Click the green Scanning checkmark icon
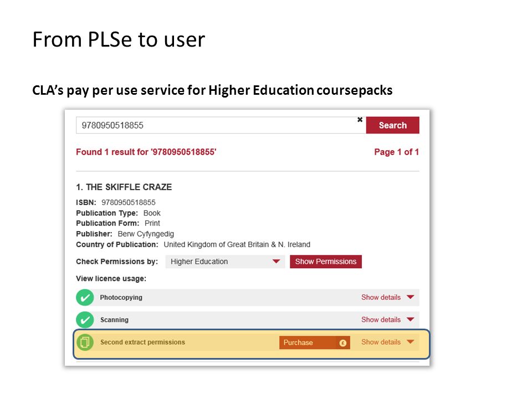The image size is (532, 399). click(85, 320)
